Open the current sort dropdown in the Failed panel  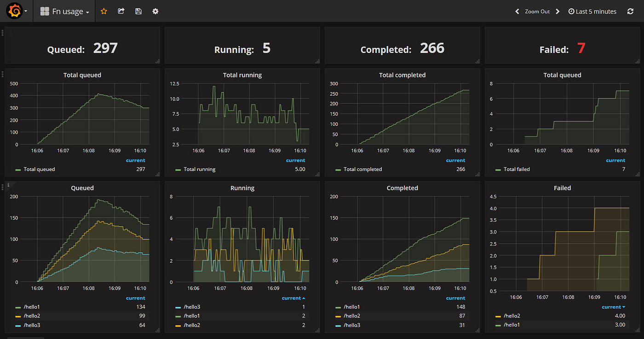coord(613,306)
